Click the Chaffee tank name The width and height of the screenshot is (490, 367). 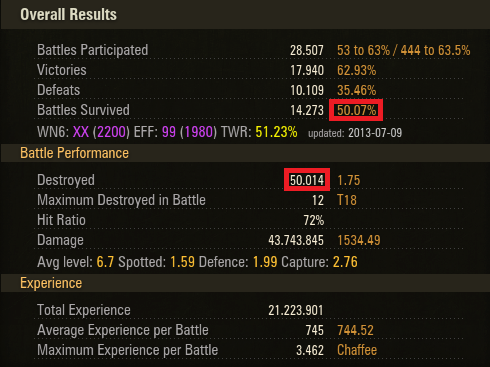[357, 350]
